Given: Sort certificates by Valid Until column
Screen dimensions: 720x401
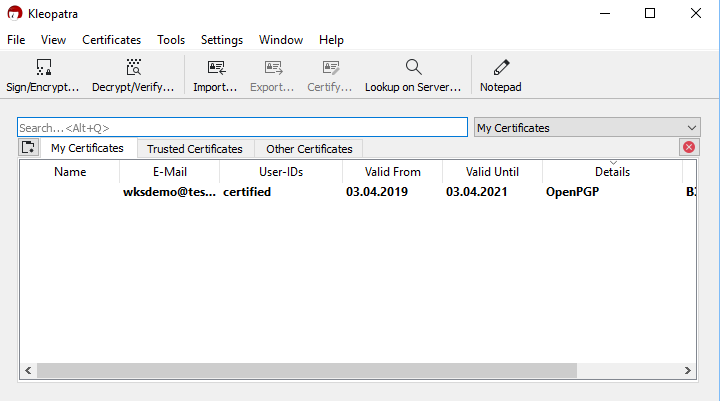Looking at the screenshot, I should [492, 172].
